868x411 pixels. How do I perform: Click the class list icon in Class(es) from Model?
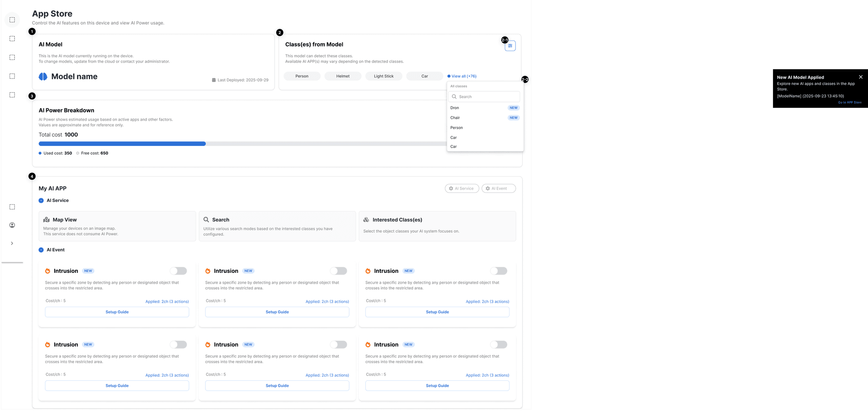[x=510, y=46]
